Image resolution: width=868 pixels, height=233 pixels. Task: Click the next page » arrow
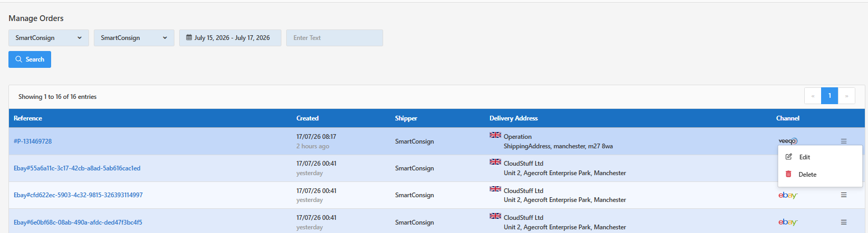pos(846,96)
